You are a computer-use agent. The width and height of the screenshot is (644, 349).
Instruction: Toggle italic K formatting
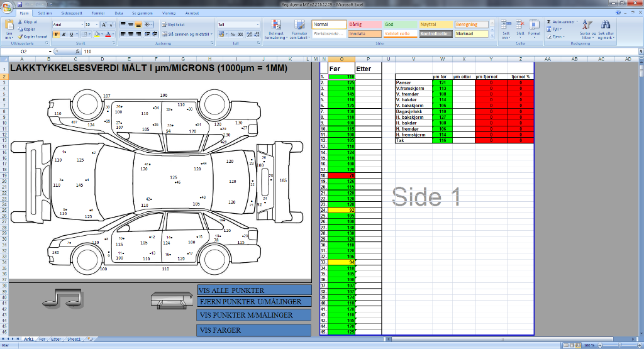(x=64, y=35)
